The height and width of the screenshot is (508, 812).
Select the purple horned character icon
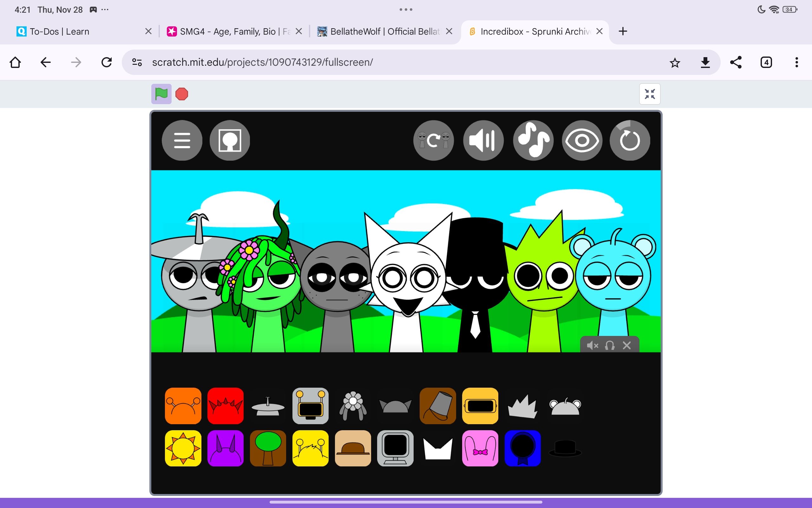(x=226, y=448)
